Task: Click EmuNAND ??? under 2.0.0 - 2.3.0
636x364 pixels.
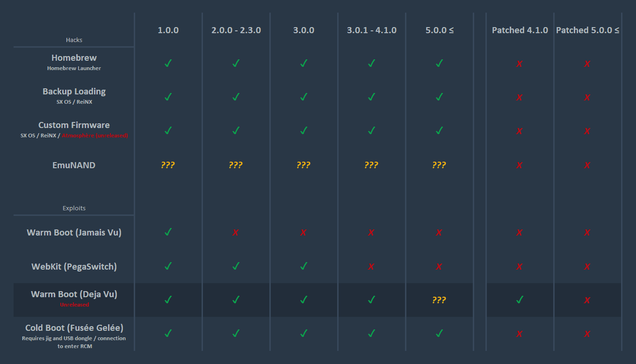Action: coord(236,165)
